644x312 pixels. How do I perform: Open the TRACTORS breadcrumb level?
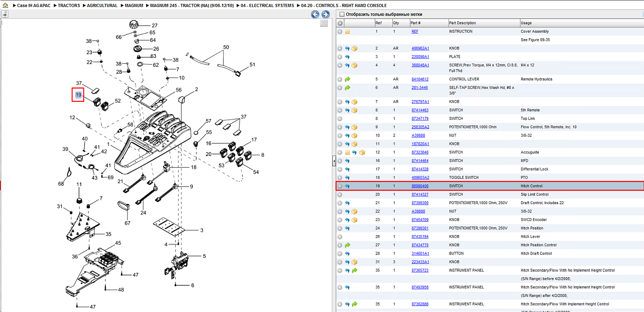pyautogui.click(x=69, y=6)
